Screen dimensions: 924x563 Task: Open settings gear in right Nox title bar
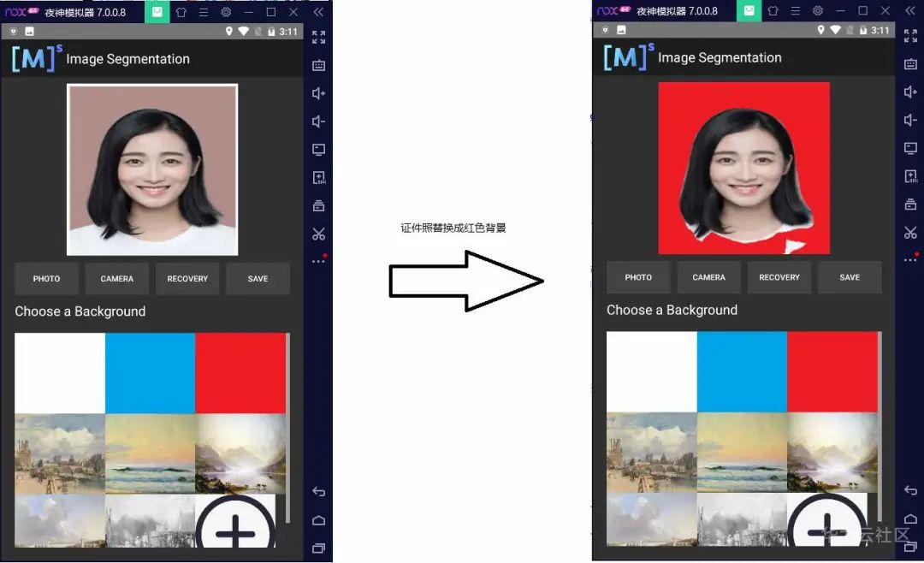(x=818, y=10)
